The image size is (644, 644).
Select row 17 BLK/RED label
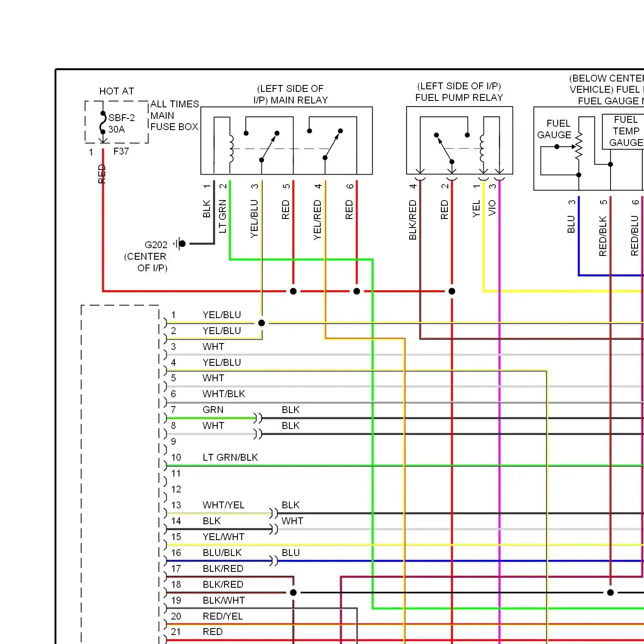coord(223,568)
